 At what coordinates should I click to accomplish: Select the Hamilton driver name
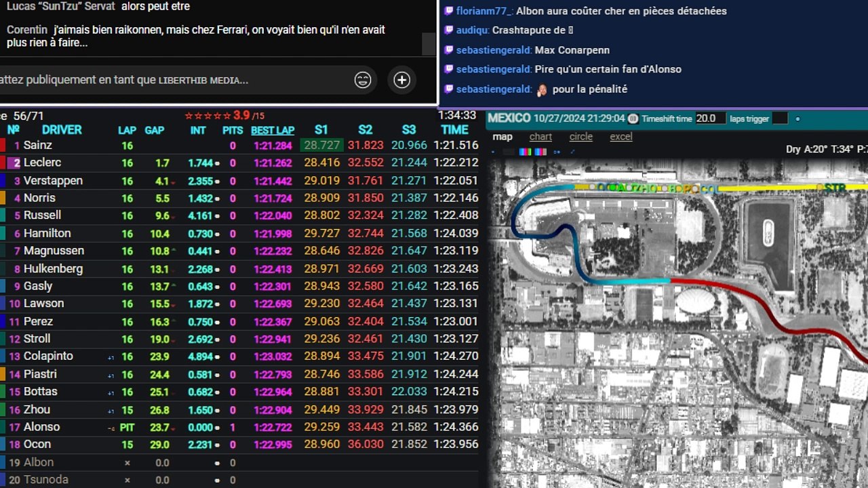tap(47, 233)
